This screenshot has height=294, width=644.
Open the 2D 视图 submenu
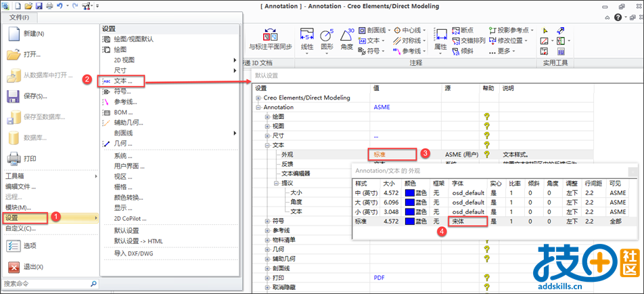point(170,60)
